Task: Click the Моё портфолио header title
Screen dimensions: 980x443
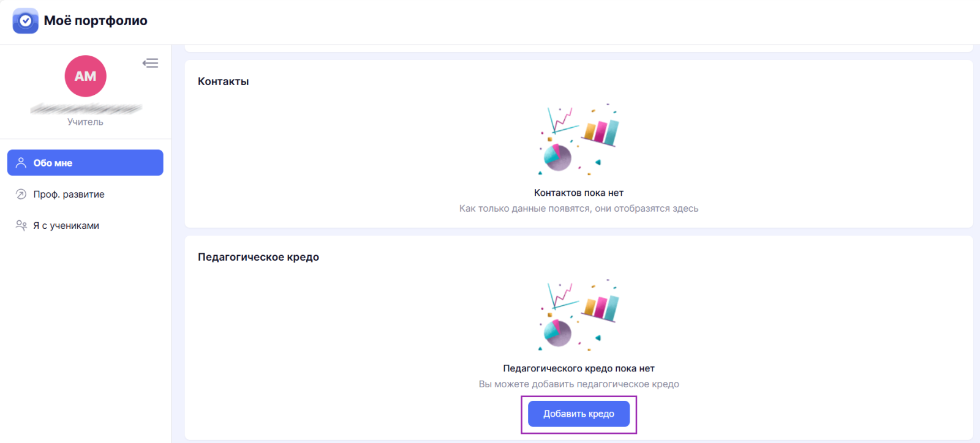Action: [96, 21]
